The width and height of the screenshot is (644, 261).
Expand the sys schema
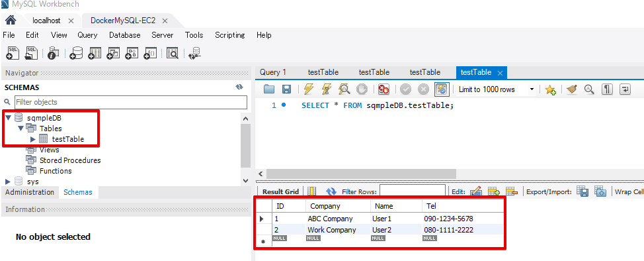(8, 181)
